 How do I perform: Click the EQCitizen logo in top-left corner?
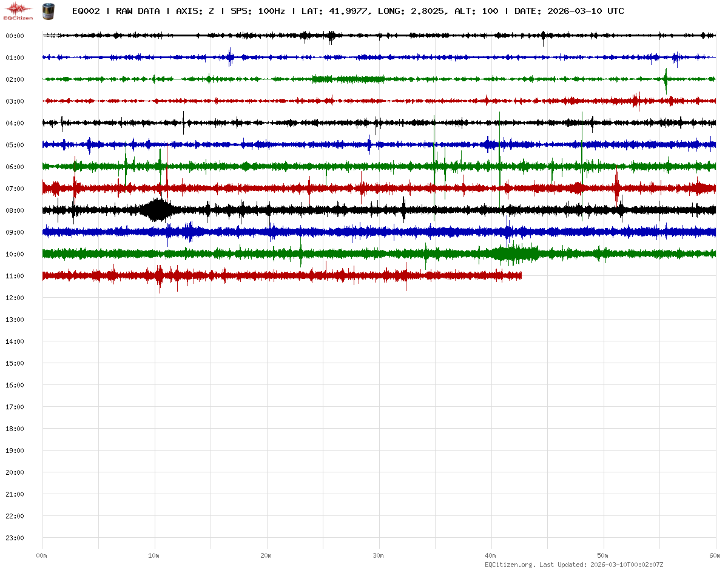point(18,10)
